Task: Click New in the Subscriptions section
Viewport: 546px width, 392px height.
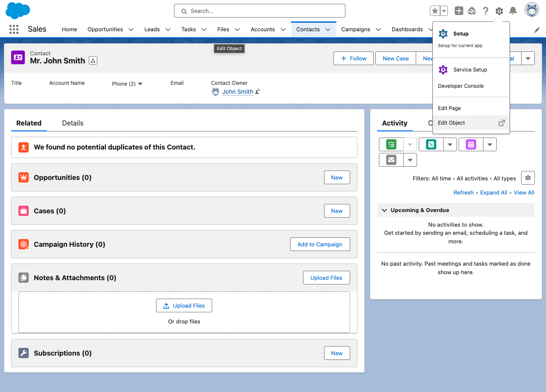Action: [337, 353]
